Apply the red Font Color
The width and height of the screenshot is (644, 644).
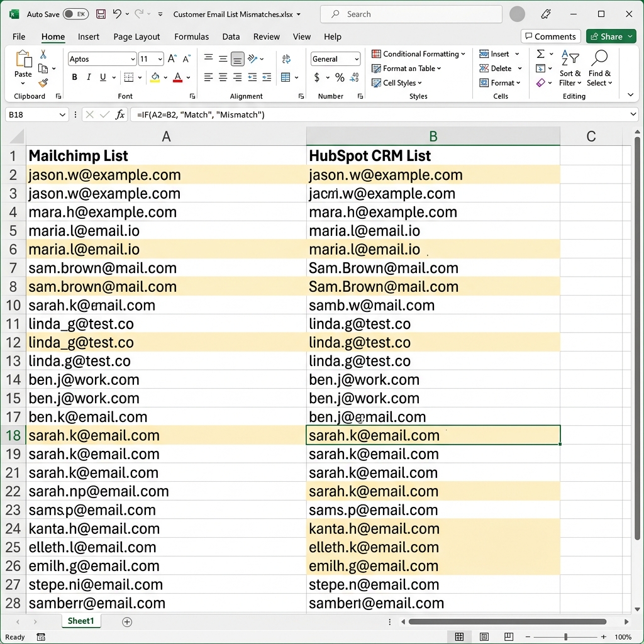(x=178, y=77)
